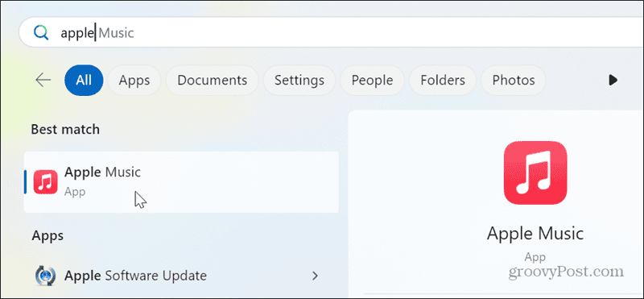Screen dimensions: 644x299
Task: Click the search box containing 'apple'
Action: (331, 32)
